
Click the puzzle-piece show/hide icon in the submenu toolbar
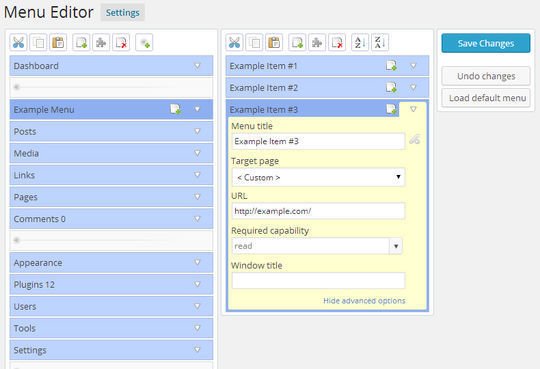317,43
